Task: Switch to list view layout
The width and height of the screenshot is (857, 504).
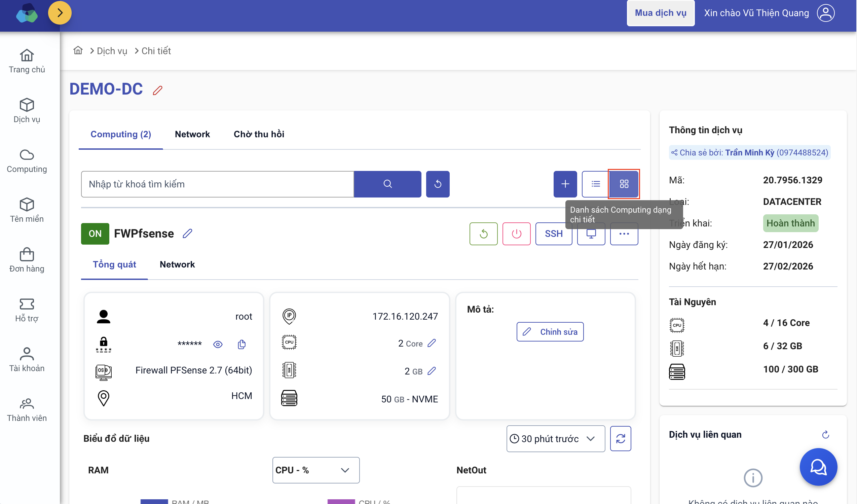Action: click(x=595, y=184)
